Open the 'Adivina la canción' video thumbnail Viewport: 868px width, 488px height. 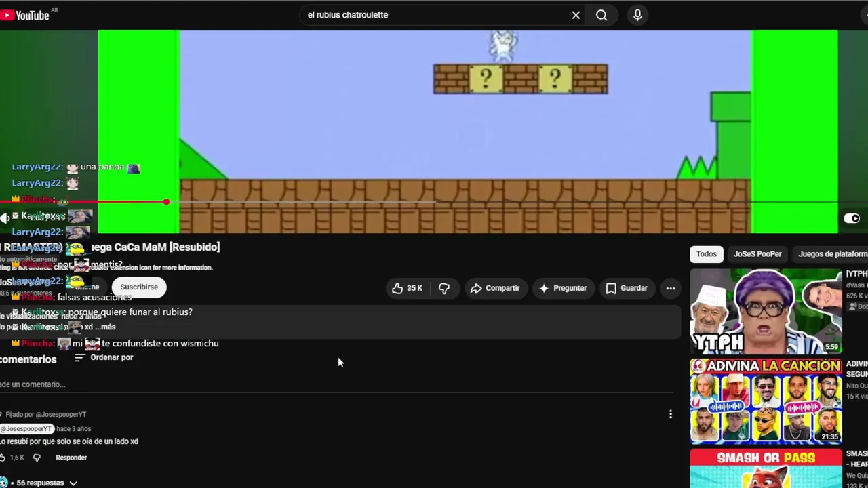point(766,401)
